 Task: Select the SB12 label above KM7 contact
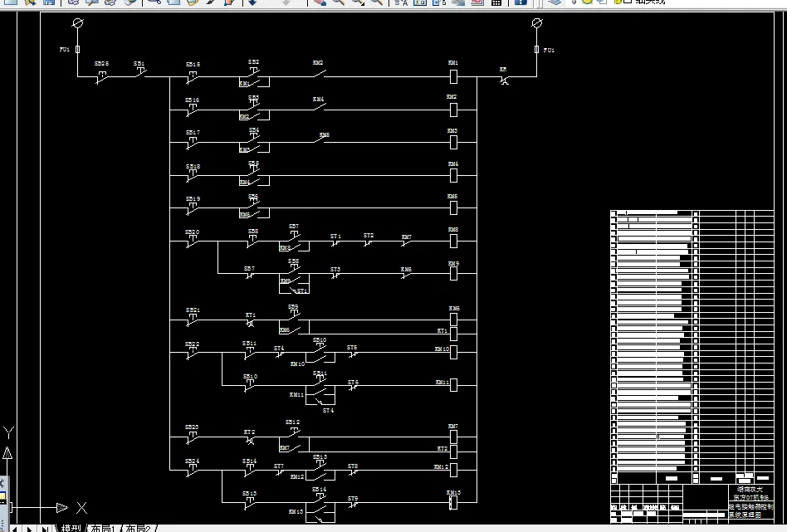292,422
